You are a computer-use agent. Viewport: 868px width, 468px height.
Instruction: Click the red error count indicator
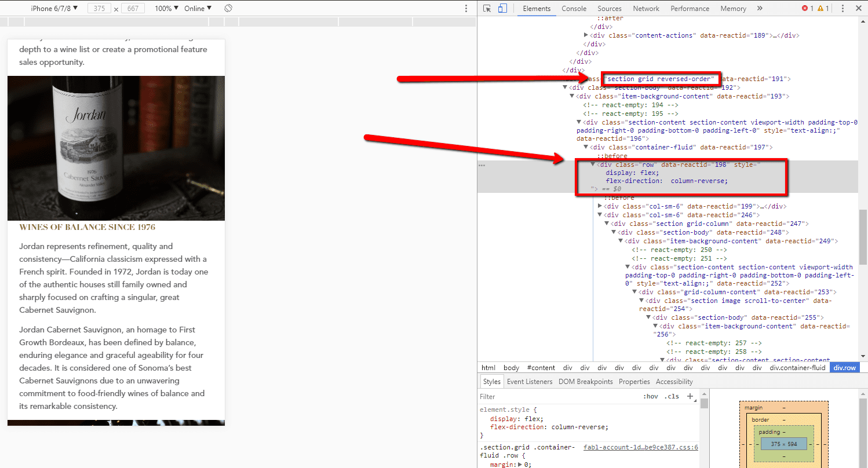(808, 8)
